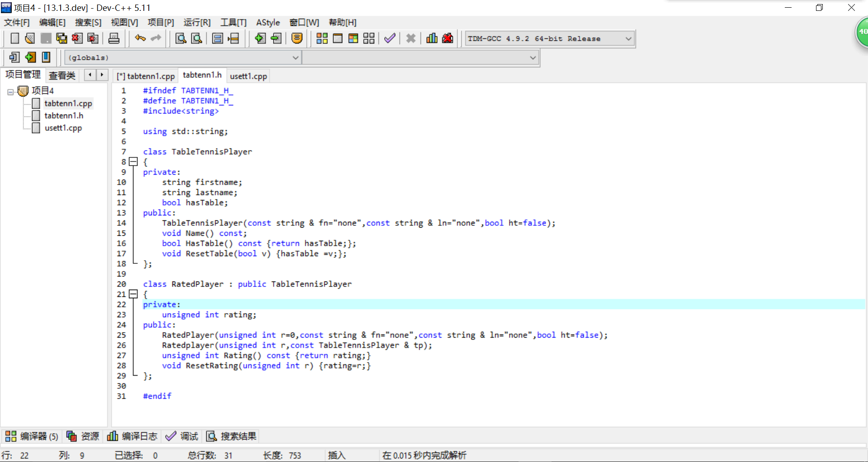Click the Undo arrow icon
Viewport: 868px width, 462px height.
140,38
